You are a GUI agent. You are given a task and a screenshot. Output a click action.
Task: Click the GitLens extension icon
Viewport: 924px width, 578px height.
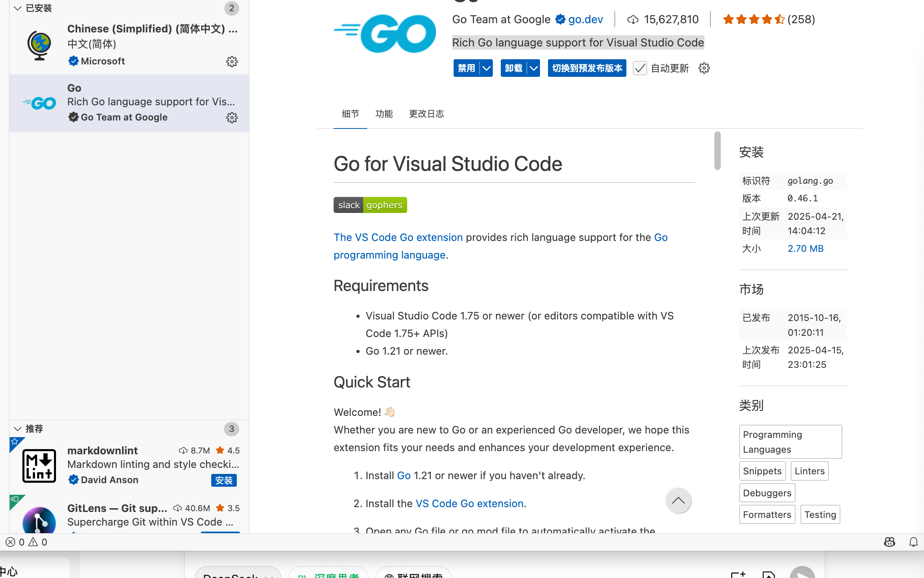click(x=39, y=520)
